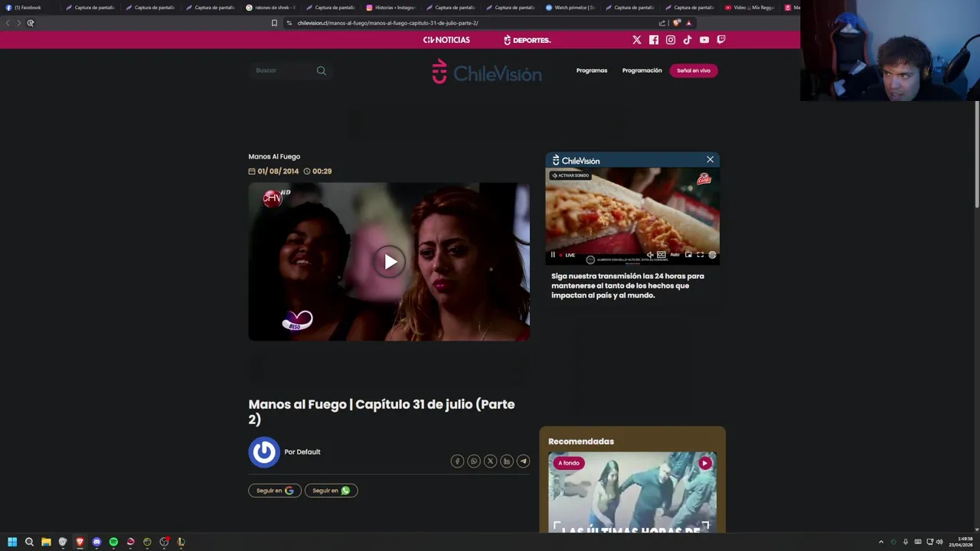Open ChileVisión X (Twitter) profile icon
Image resolution: width=980 pixels, height=551 pixels.
click(x=636, y=40)
